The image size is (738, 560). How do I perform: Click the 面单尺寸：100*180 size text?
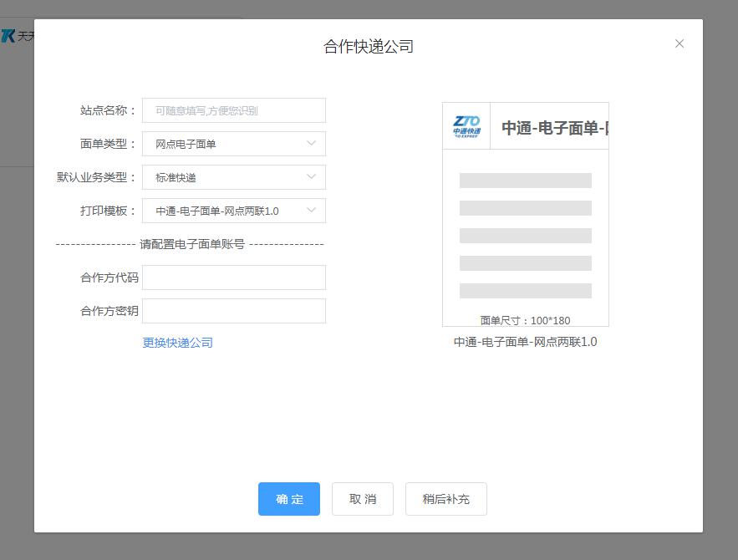(525, 320)
